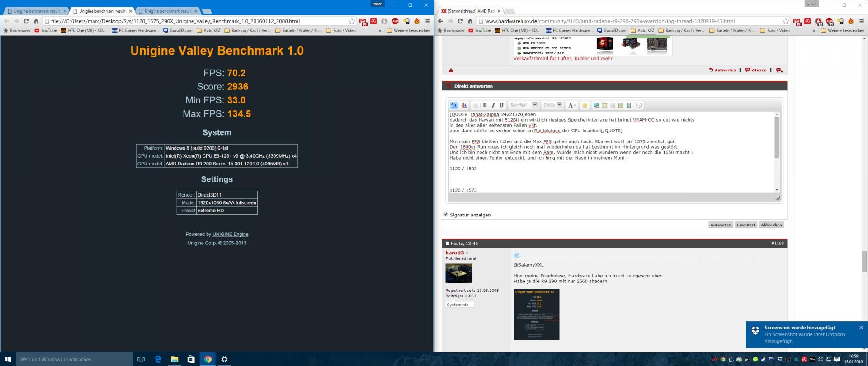Open Foto / Video bookmark folder in right window
Image resolution: width=868 pixels, height=366 pixels.
[775, 31]
